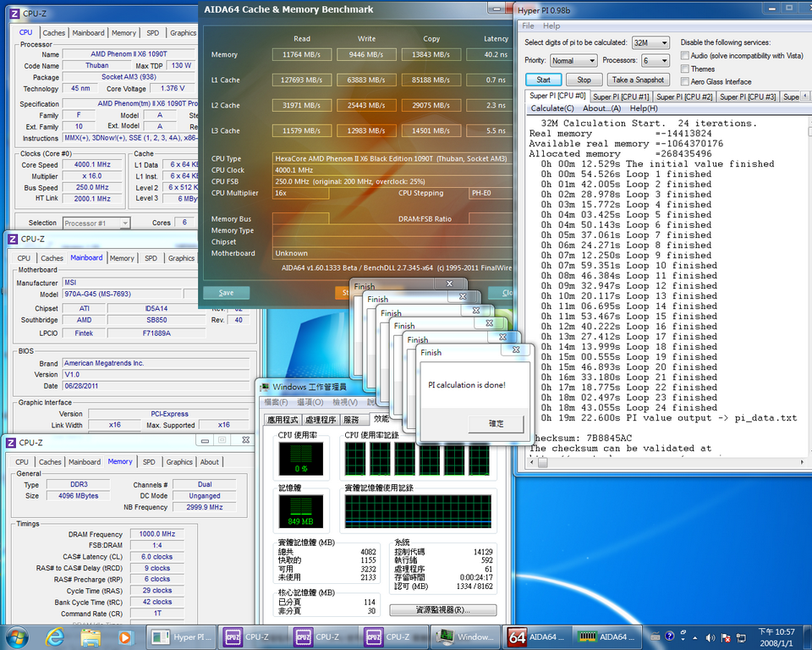Image resolution: width=812 pixels, height=650 pixels.
Task: Open the Help(H) menu in Super PI
Action: click(x=644, y=108)
